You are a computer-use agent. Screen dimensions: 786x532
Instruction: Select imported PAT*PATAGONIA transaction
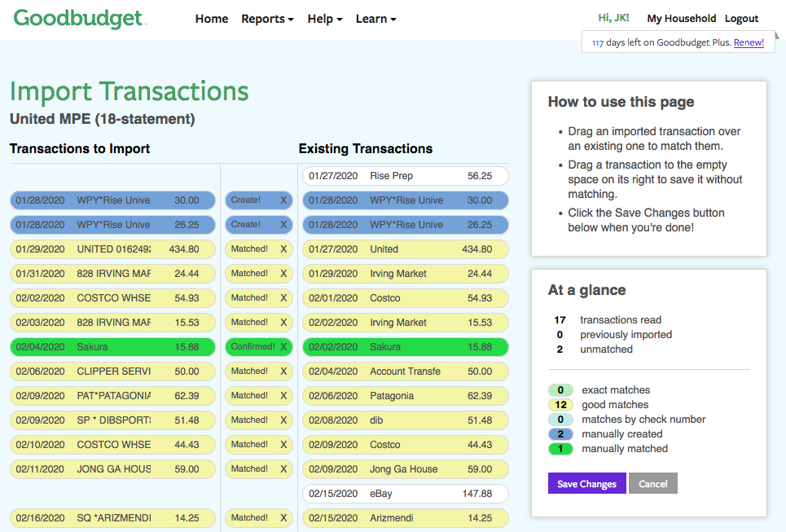pyautogui.click(x=112, y=396)
